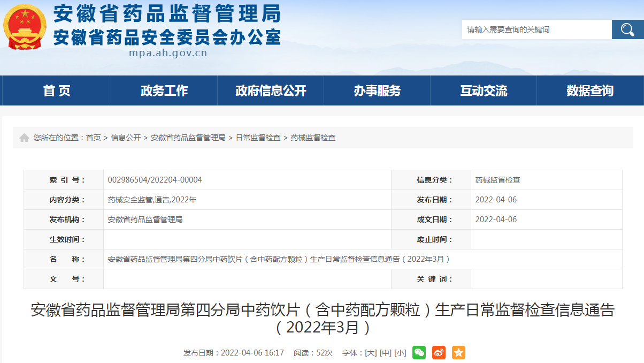This screenshot has width=644, height=363.
Task: Click the mpa.ah.gov.cn site address
Action: [168, 53]
